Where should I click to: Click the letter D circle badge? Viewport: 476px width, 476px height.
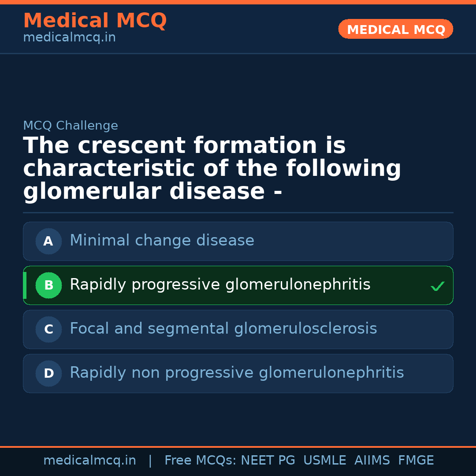coord(48,373)
